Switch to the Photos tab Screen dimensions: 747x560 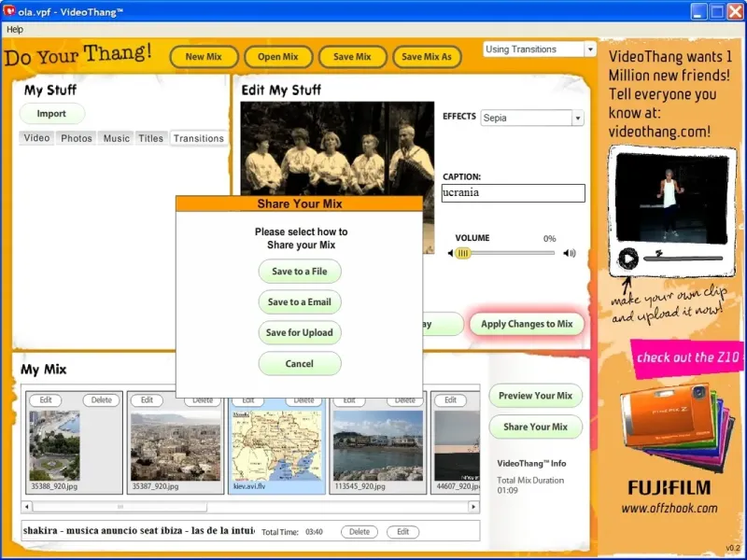coord(77,138)
